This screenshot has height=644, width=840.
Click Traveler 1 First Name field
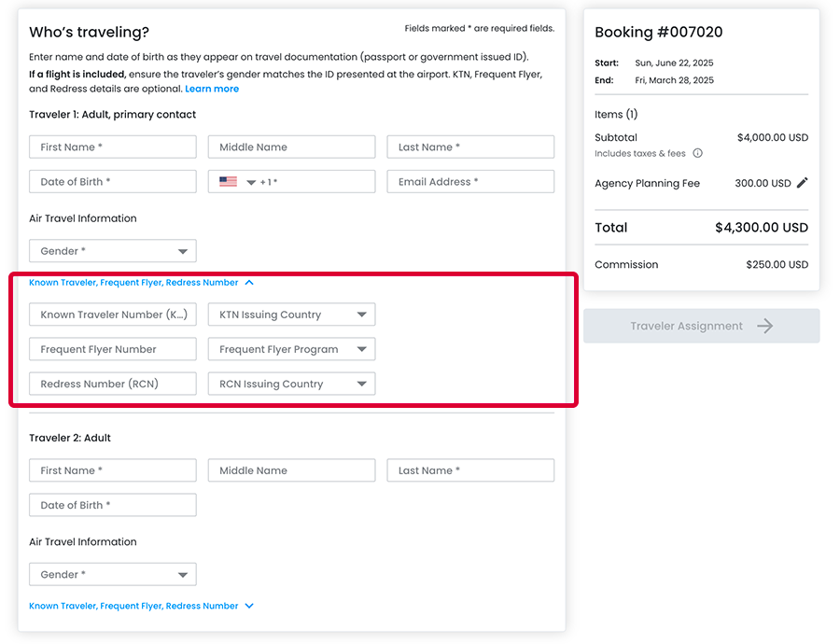tap(112, 147)
